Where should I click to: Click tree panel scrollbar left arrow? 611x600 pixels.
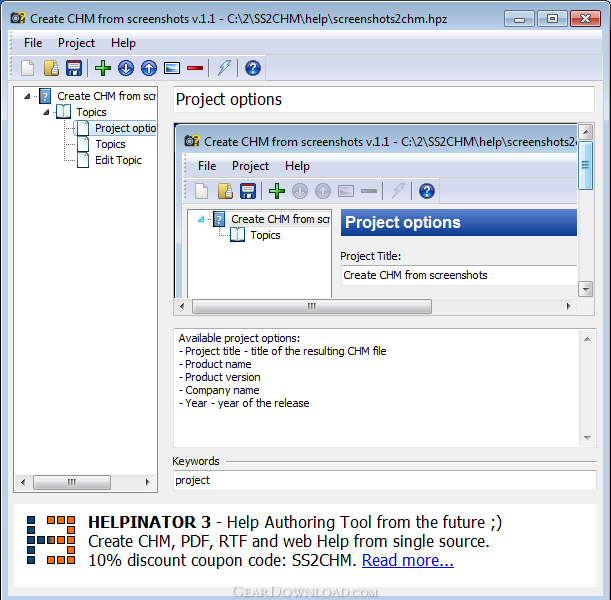click(23, 482)
